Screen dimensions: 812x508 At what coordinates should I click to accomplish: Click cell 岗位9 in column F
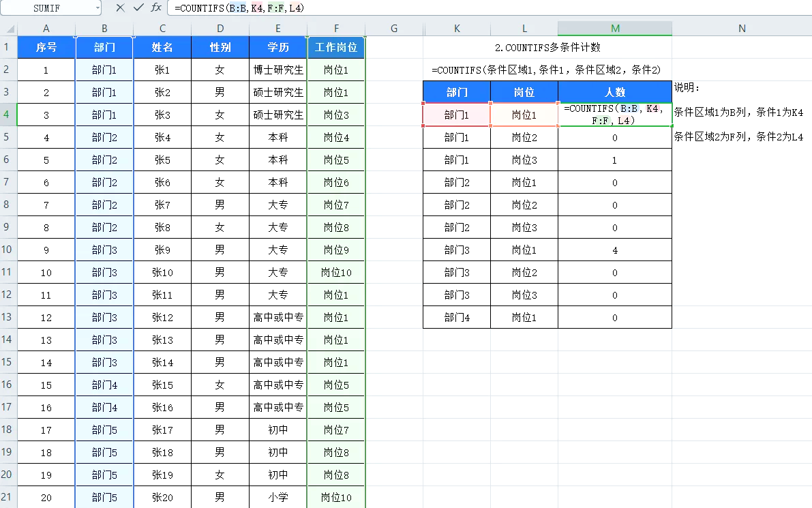point(336,250)
